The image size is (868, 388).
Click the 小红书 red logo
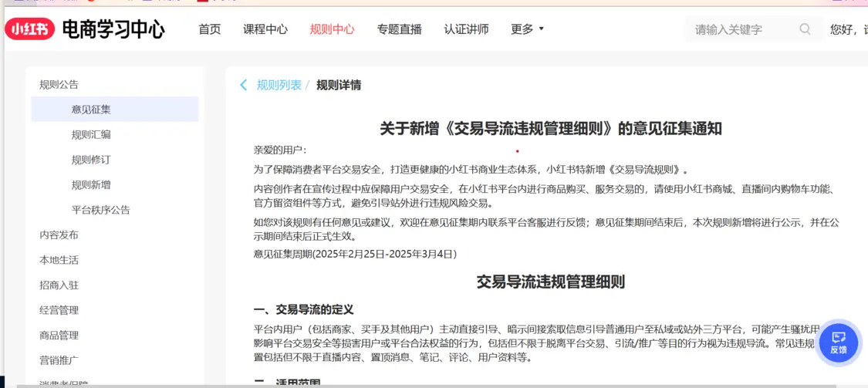coord(30,29)
